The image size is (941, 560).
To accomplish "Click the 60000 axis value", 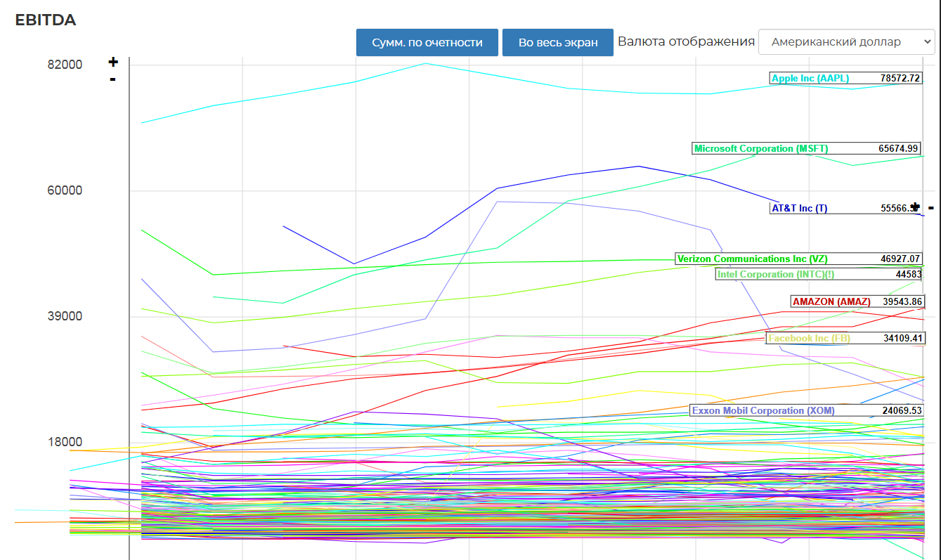I will (65, 190).
